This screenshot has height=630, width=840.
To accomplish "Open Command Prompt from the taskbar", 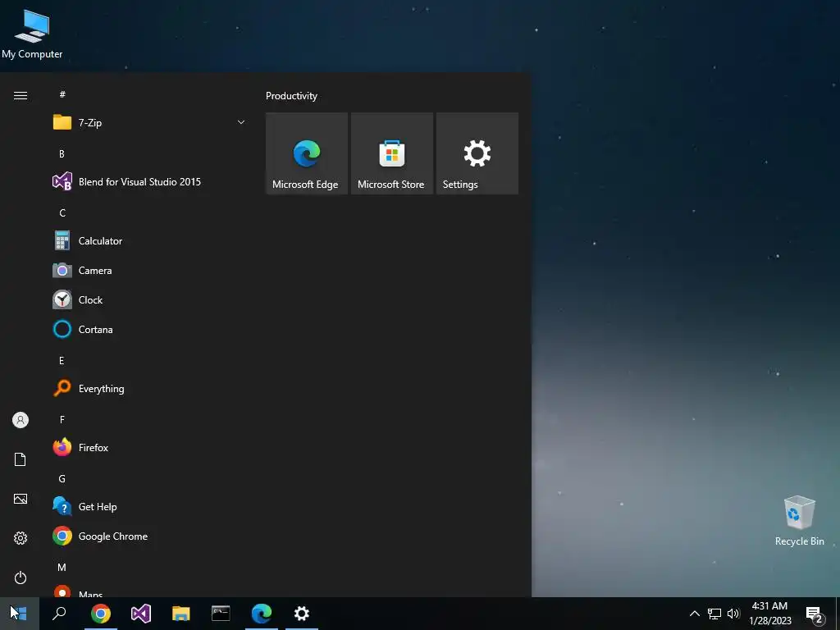I will [221, 614].
